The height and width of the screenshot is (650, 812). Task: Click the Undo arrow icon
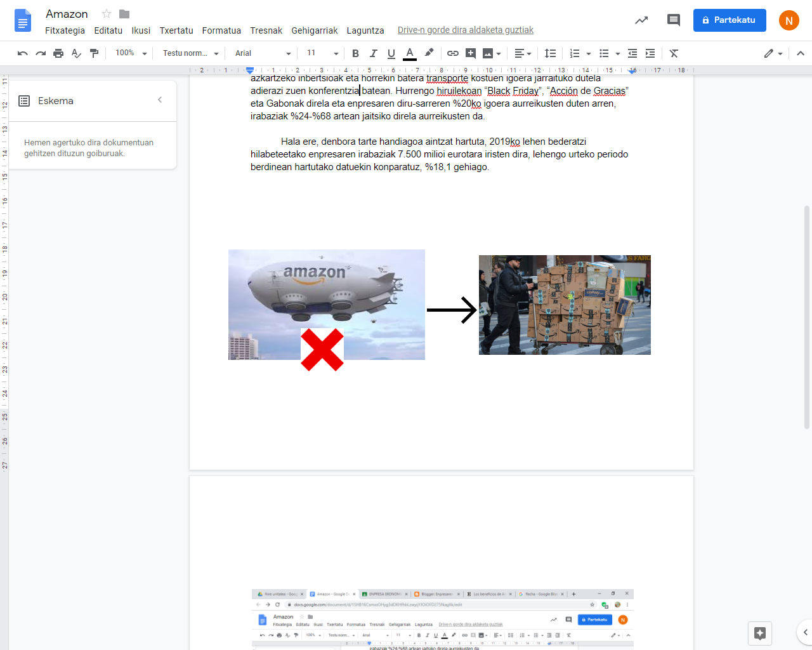[23, 53]
